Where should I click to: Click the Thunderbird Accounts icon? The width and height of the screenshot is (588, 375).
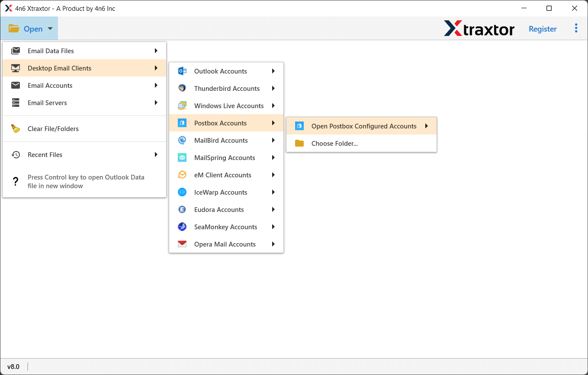[x=182, y=88]
